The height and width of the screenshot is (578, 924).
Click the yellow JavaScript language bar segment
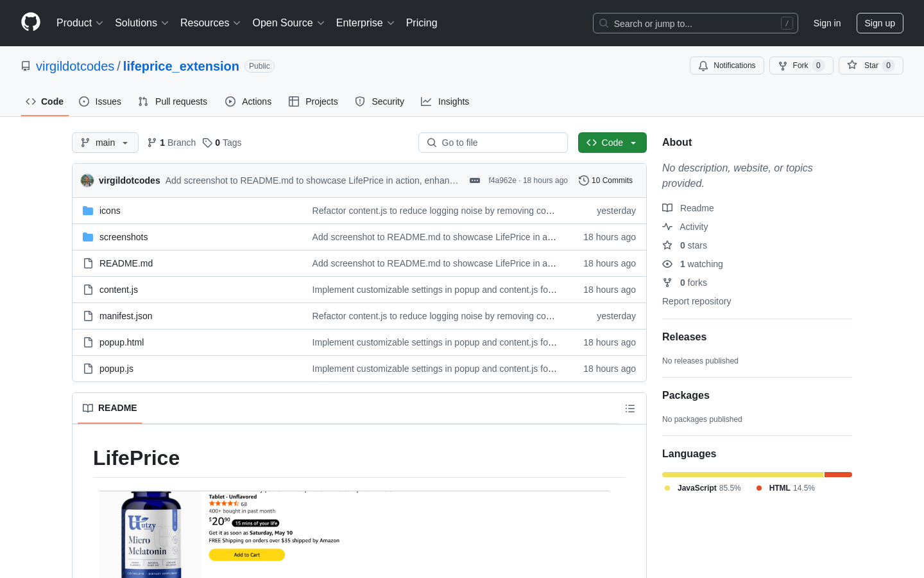click(x=743, y=475)
